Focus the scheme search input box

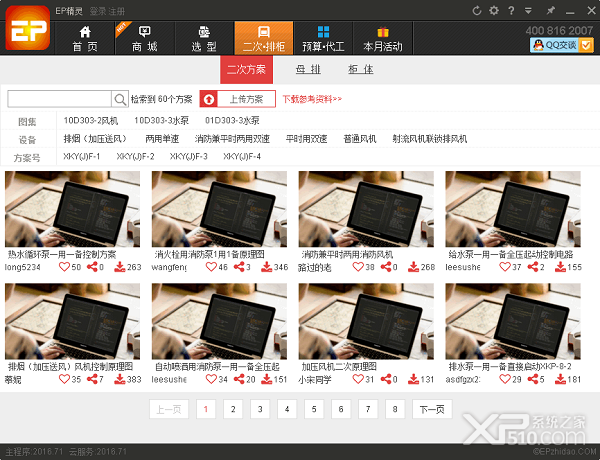(59, 99)
